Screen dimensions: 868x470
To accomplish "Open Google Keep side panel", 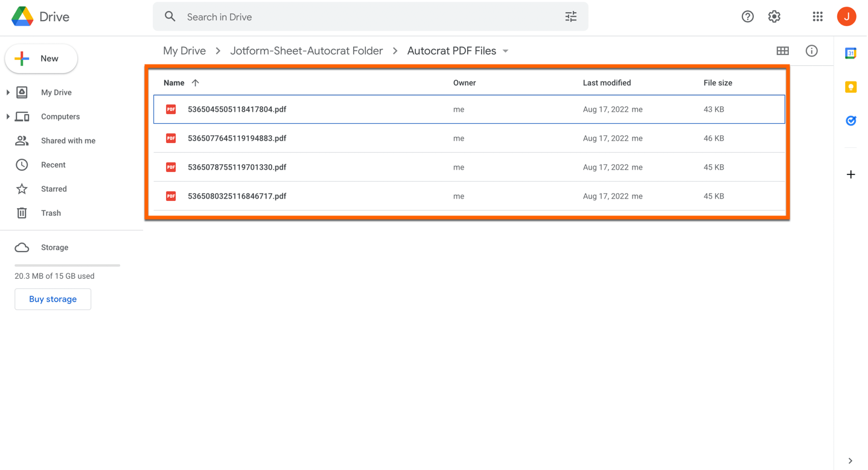I will click(x=850, y=87).
